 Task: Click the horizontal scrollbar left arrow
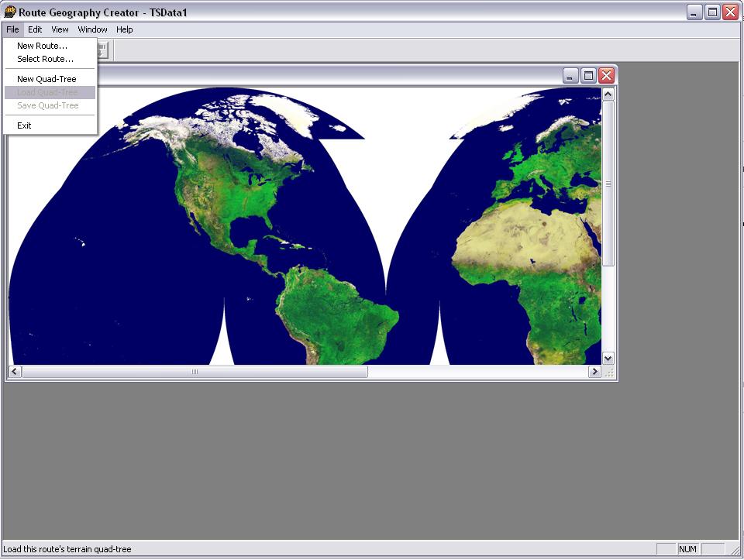point(14,372)
